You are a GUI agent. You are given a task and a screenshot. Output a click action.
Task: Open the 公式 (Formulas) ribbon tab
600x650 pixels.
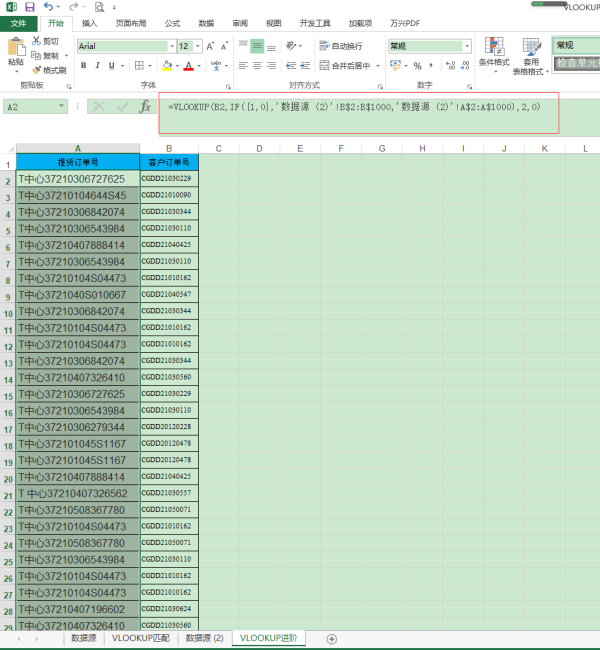[x=172, y=22]
